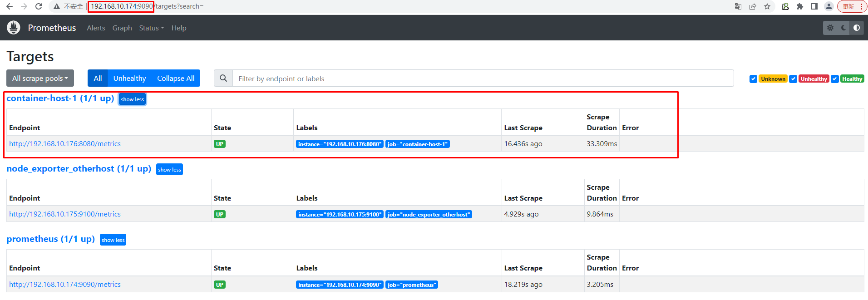Click the 4.929s ago last scrape value
Image resolution: width=868 pixels, height=300 pixels.
521,214
